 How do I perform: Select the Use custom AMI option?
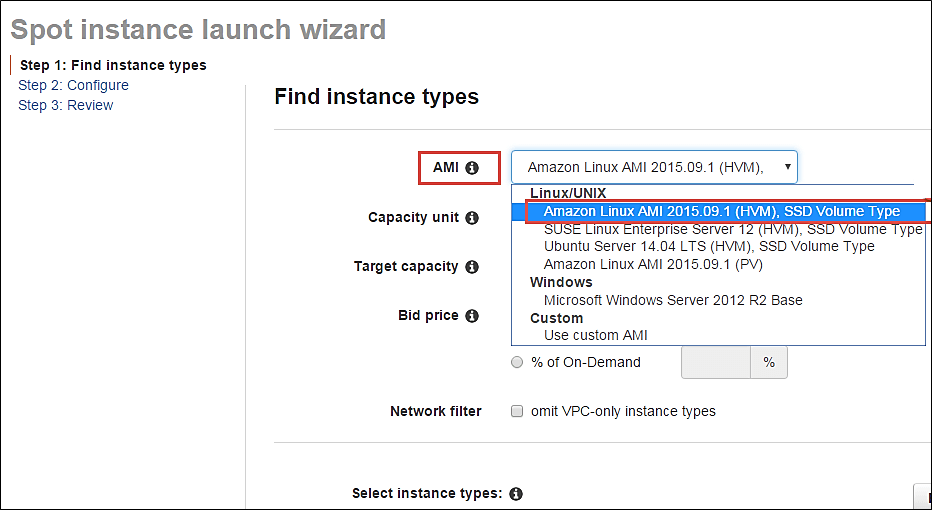(x=595, y=335)
